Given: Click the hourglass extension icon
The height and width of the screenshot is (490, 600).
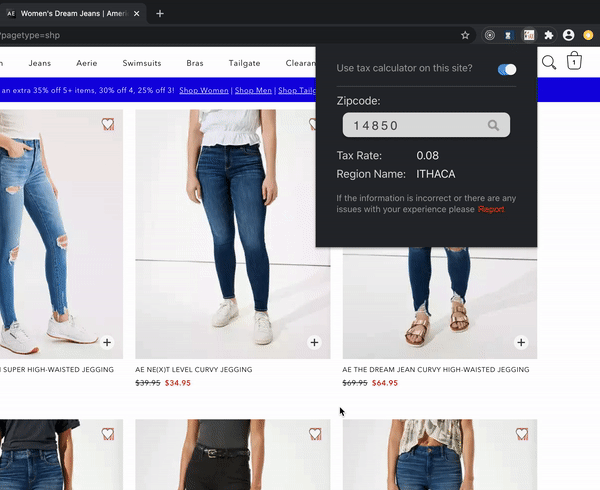Looking at the screenshot, I should 508,35.
